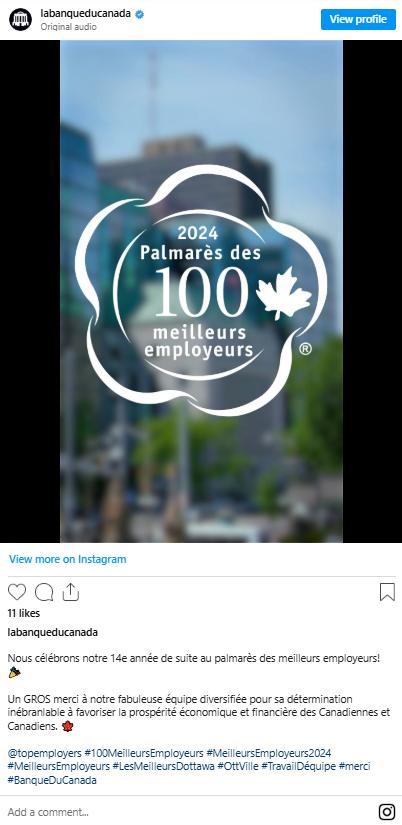The image size is (402, 825).
Task: Click the heart like icon
Action: pos(17,592)
